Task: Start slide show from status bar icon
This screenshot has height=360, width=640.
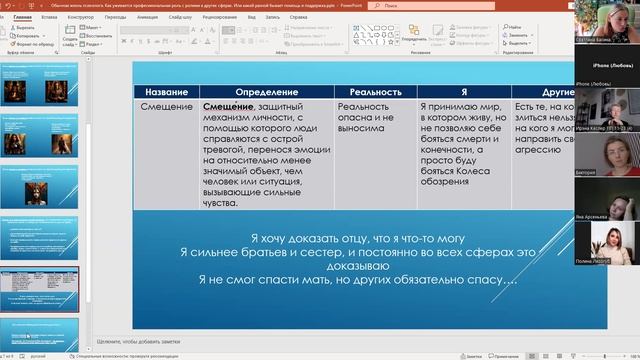Action: (573, 356)
